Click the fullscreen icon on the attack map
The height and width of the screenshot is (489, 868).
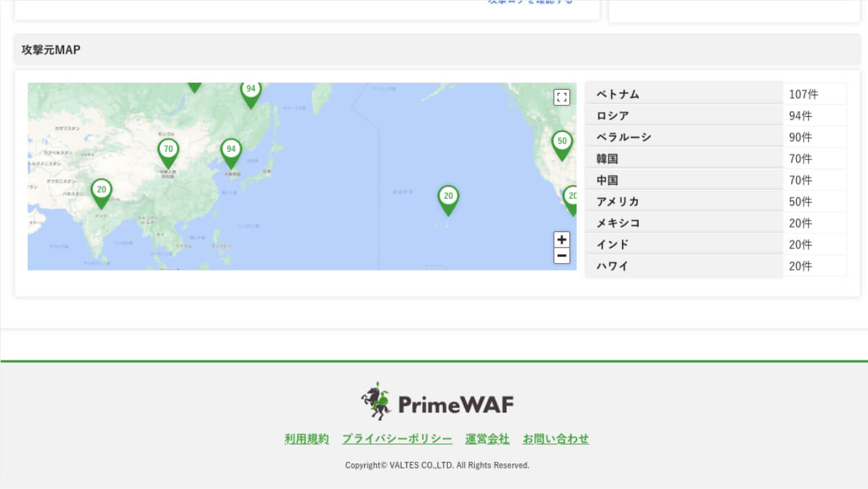pyautogui.click(x=562, y=97)
